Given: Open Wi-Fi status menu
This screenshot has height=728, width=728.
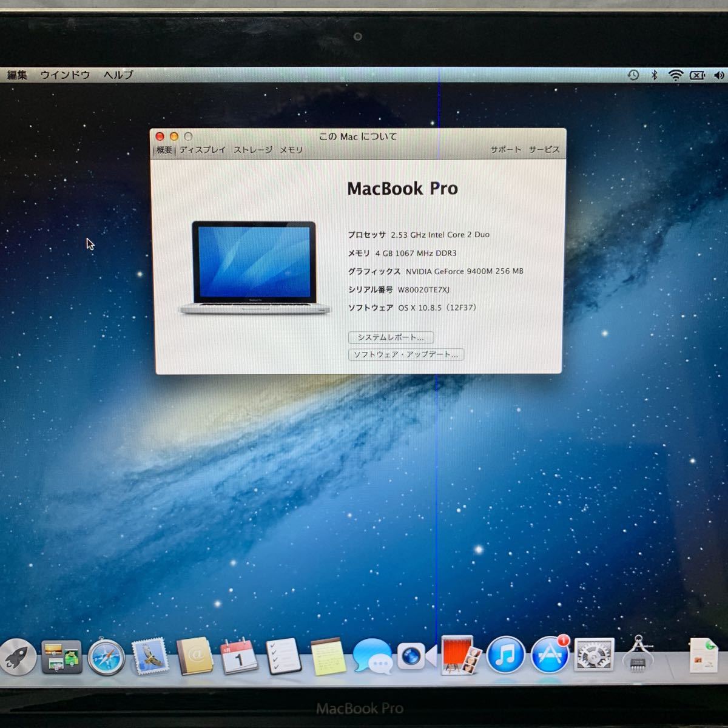Looking at the screenshot, I should [675, 75].
